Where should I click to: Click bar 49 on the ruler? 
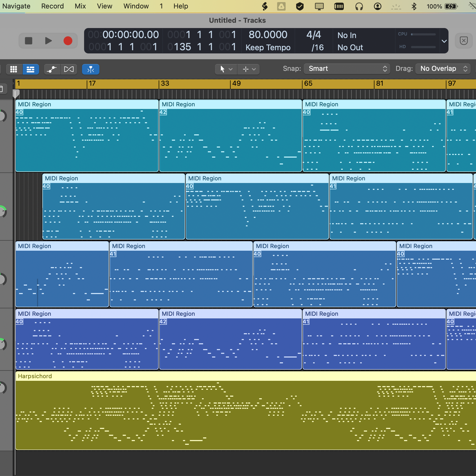click(x=236, y=83)
